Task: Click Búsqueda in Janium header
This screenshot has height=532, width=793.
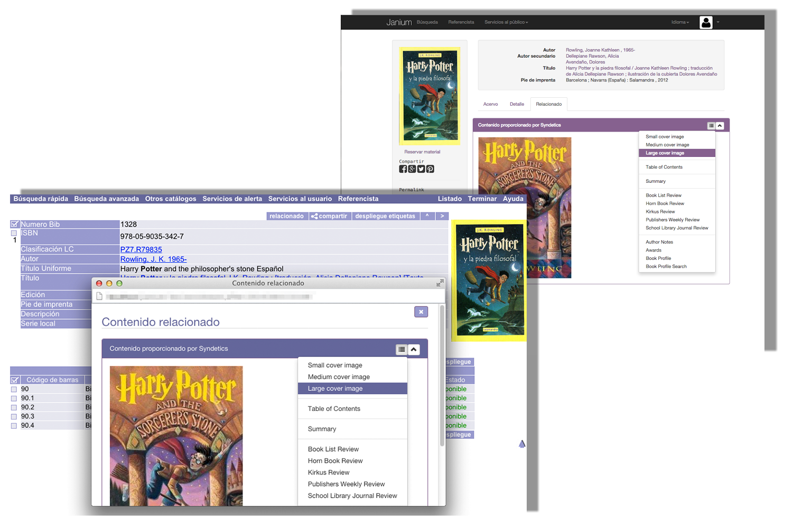Action: (427, 22)
